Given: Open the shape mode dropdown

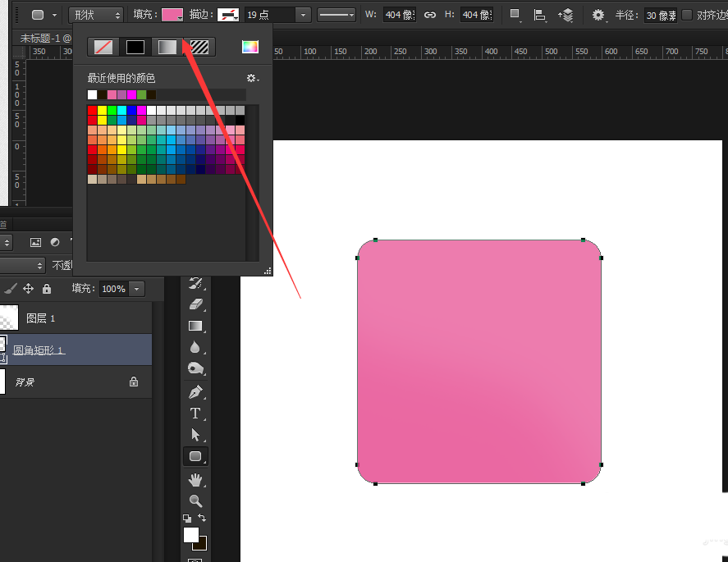Looking at the screenshot, I should [x=95, y=15].
